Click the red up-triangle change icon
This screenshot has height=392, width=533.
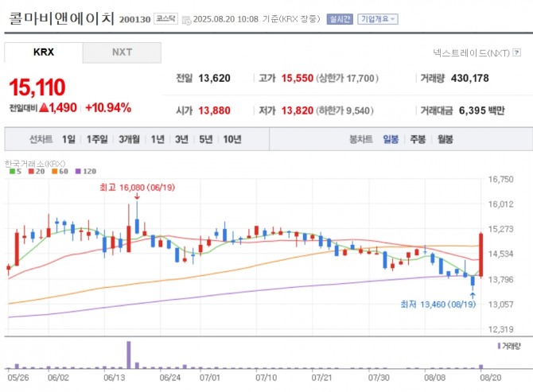click(x=44, y=107)
